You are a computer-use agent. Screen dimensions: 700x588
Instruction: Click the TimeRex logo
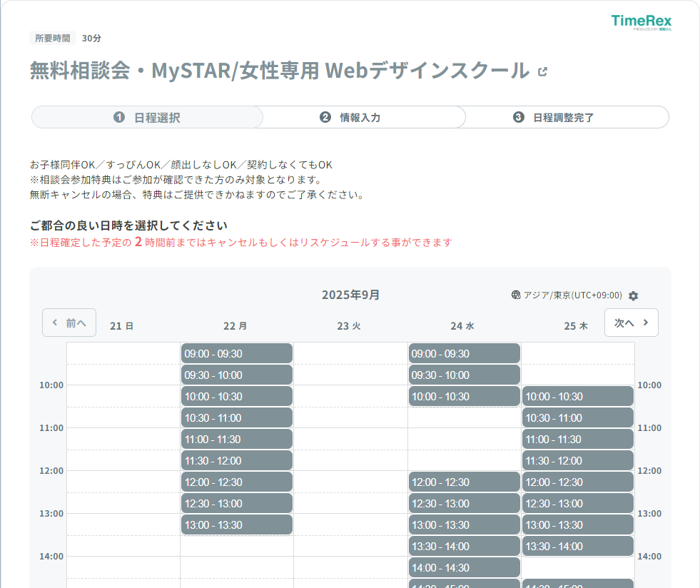click(641, 22)
